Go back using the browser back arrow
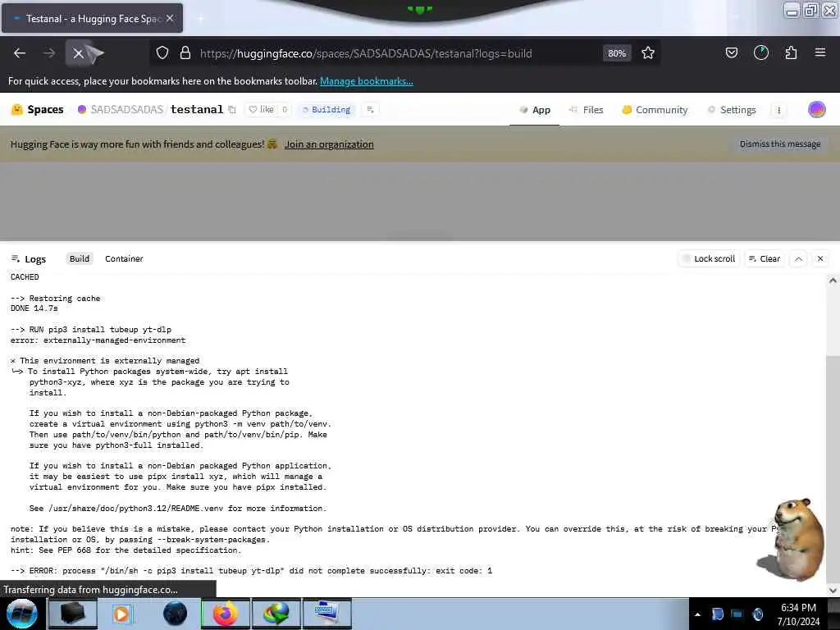This screenshot has height=630, width=840. tap(20, 53)
